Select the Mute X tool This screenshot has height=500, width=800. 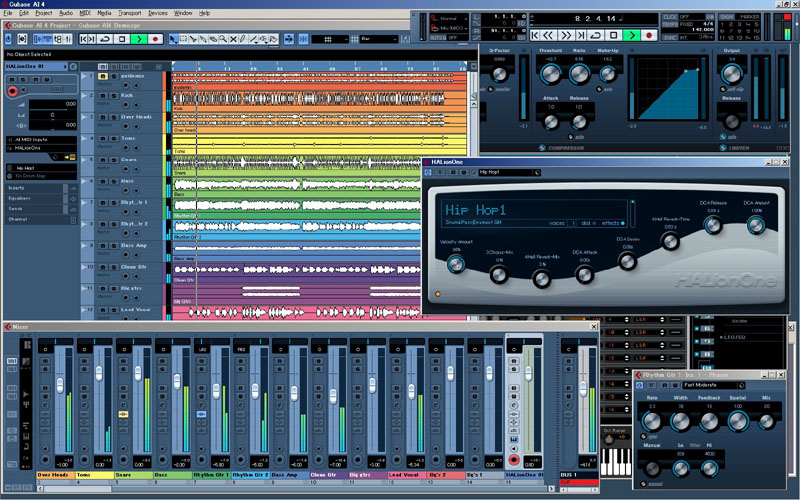coord(233,39)
